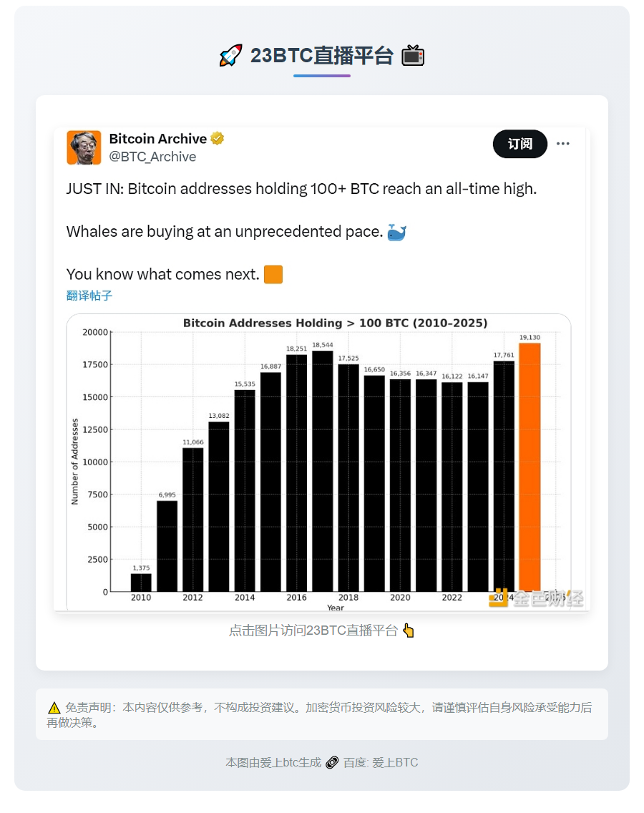This screenshot has height=813, width=644.
Task: Click the whale emoji in the tweet
Action: pyautogui.click(x=396, y=232)
